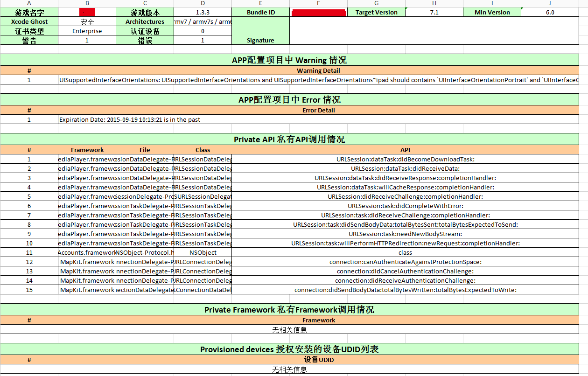Click the UISupportedInterfaceOrientations warning row
588x376 pixels.
[318, 80]
